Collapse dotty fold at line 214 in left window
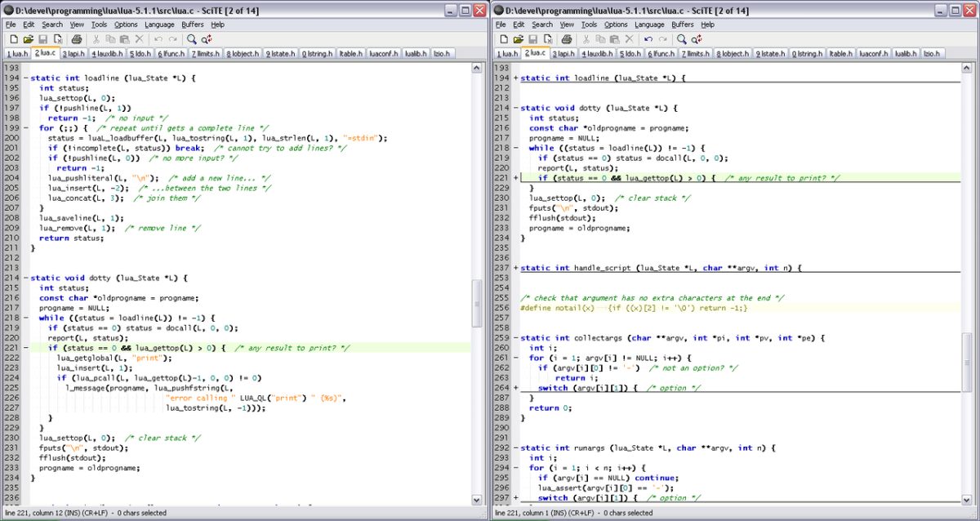The width and height of the screenshot is (980, 521). coord(25,278)
